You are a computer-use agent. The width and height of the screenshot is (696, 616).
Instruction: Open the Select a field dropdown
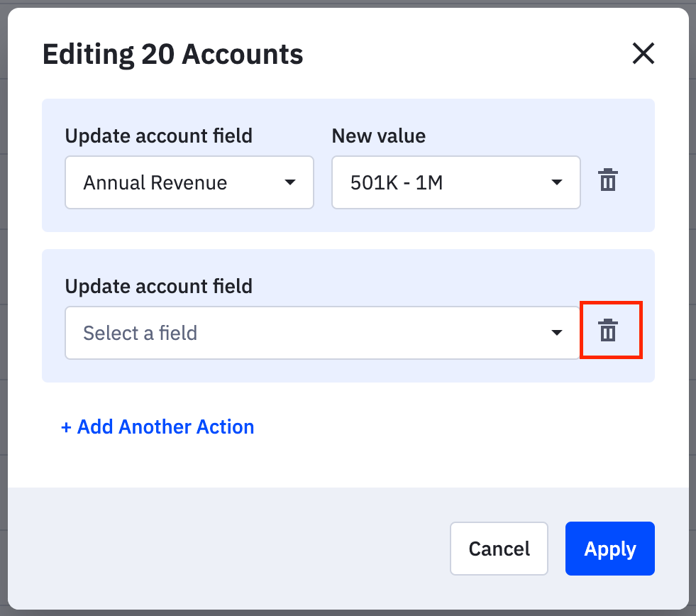pos(322,333)
